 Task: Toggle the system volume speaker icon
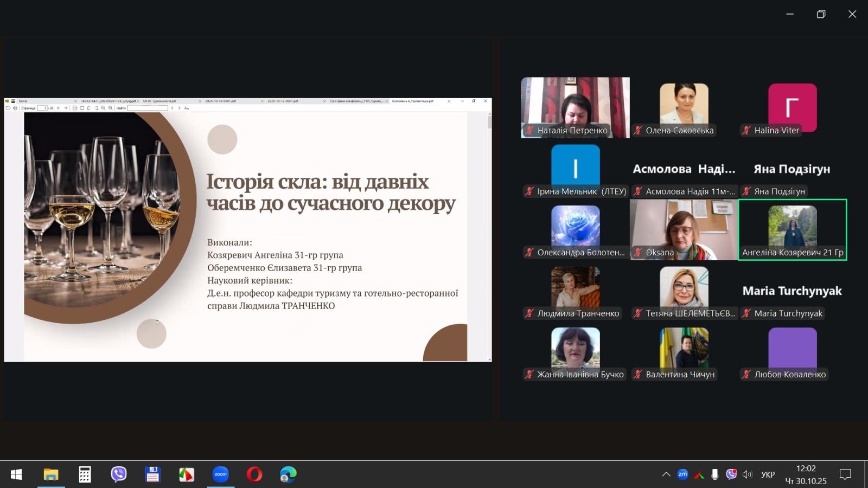click(747, 474)
